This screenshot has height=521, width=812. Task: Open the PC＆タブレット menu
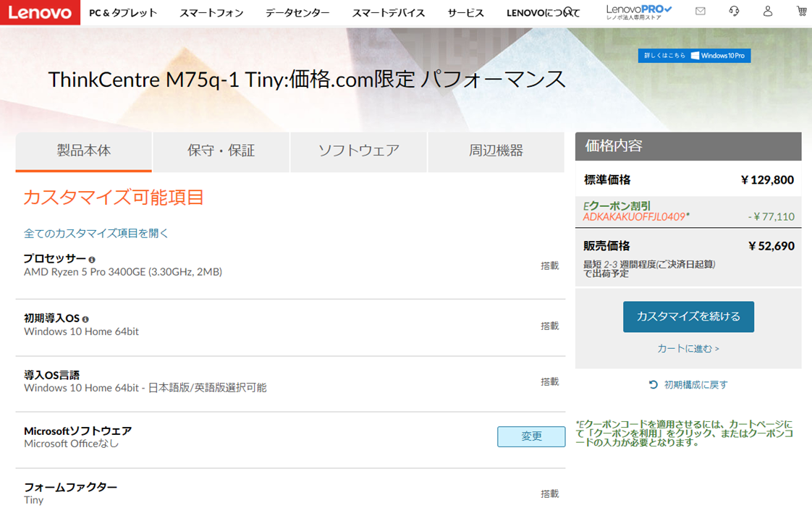[x=123, y=13]
